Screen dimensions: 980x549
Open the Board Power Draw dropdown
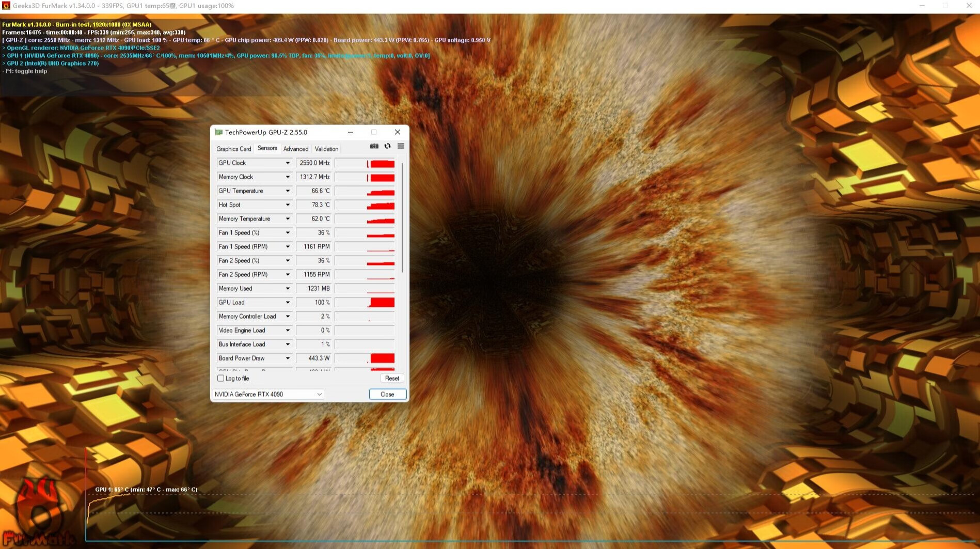288,358
